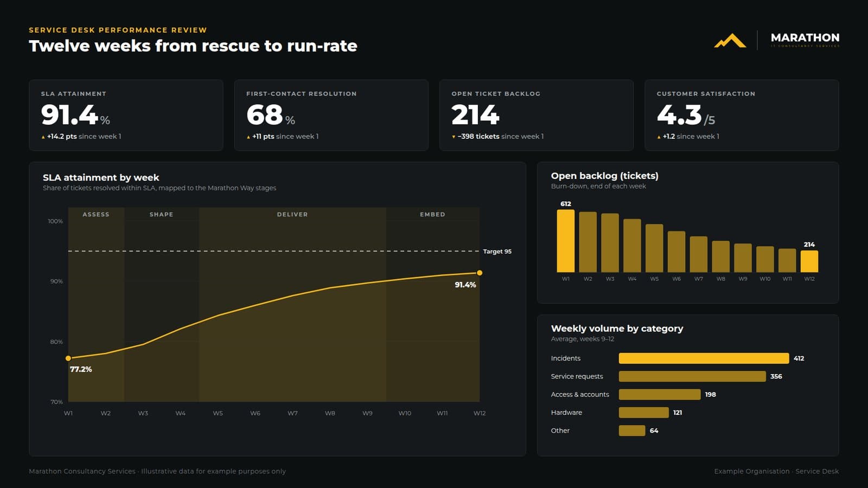Viewport: 868px width, 488px height.
Task: Click the W1 bar in Open backlog chart
Action: [x=566, y=241]
